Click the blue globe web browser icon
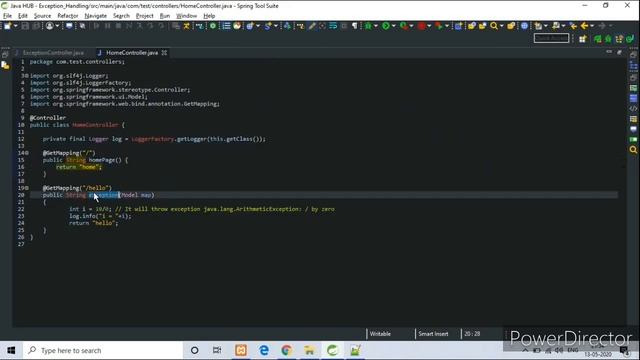The image size is (640, 360). [524, 26]
